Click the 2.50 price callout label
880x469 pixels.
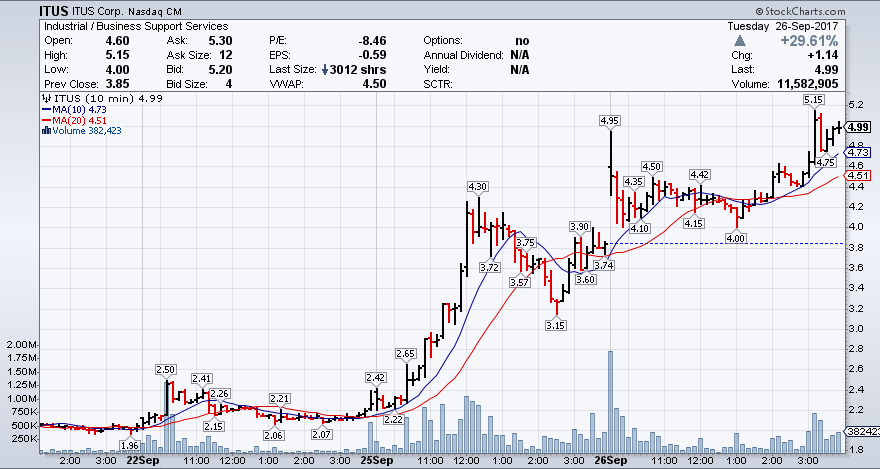pyautogui.click(x=166, y=370)
